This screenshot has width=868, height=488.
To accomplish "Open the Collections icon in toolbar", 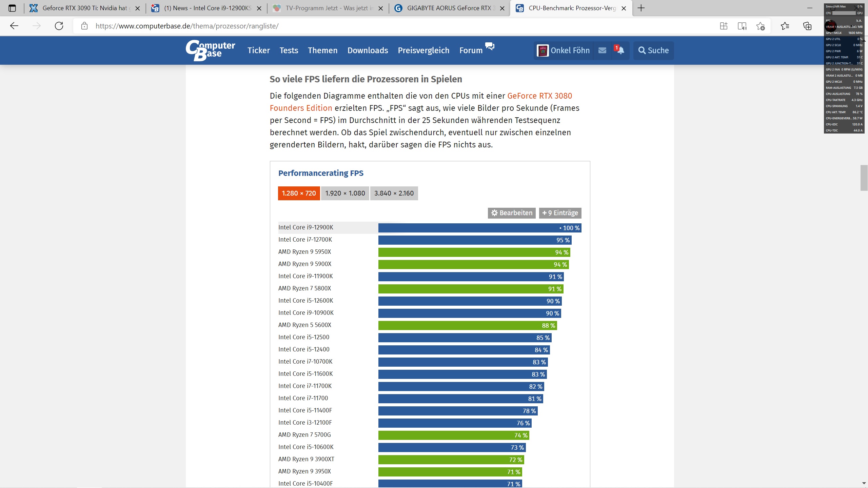I will point(807,26).
